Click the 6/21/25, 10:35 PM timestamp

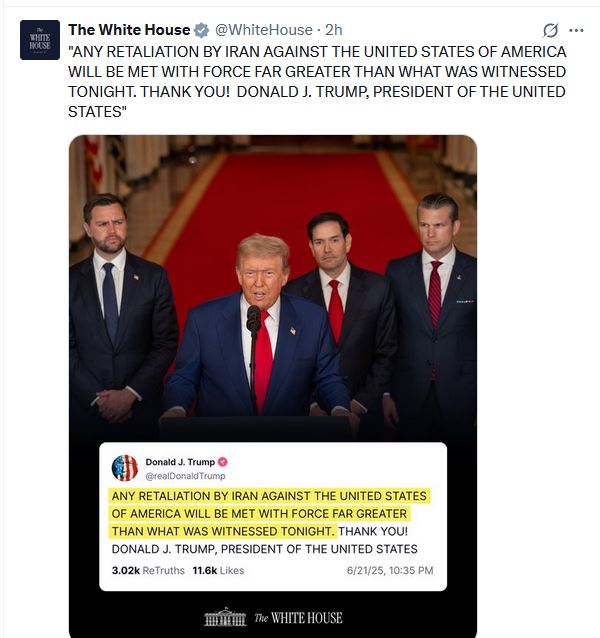click(390, 570)
